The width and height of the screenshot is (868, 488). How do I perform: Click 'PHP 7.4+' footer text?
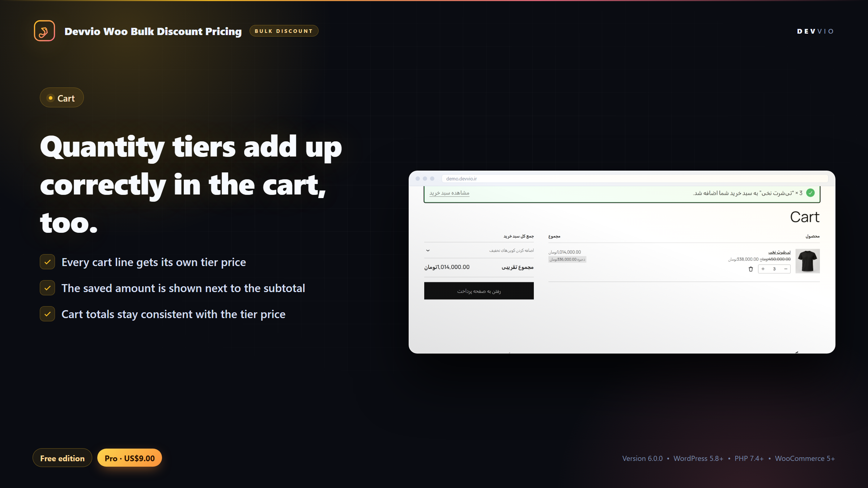[749, 458]
